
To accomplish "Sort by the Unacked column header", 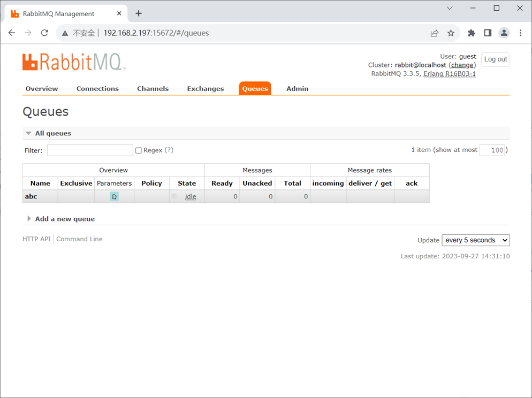I will pos(257,183).
